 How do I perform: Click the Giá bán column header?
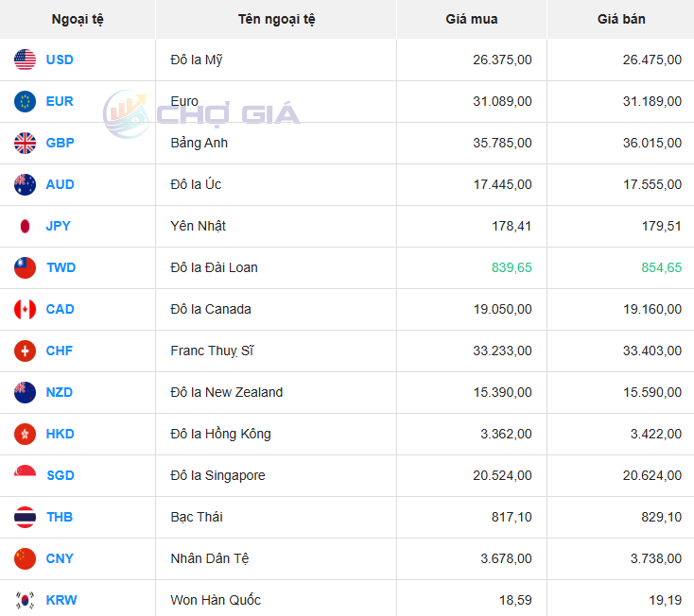click(x=621, y=19)
